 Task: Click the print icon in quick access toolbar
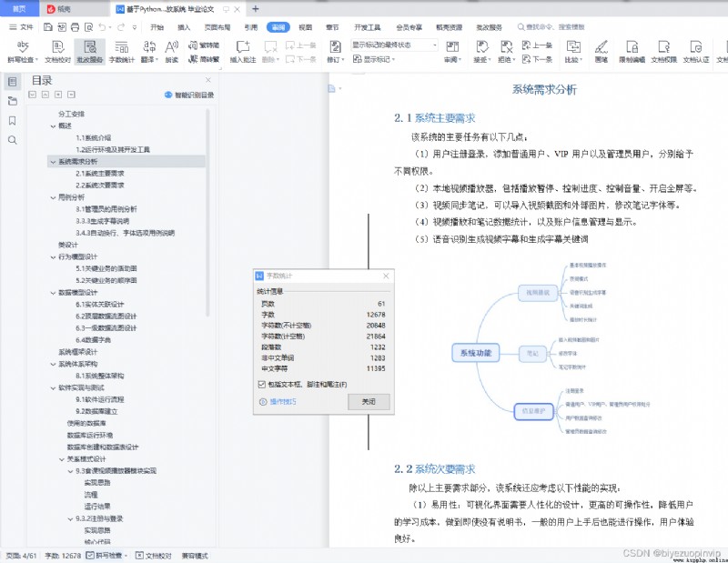(76, 27)
